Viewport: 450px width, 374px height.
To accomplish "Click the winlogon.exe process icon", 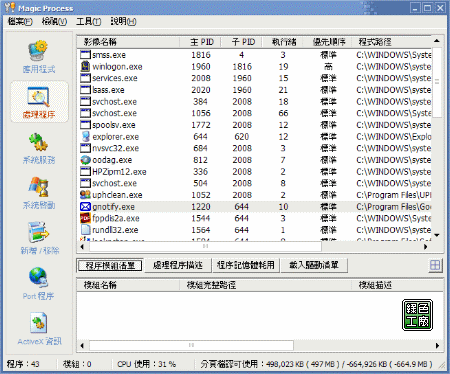I will click(85, 66).
